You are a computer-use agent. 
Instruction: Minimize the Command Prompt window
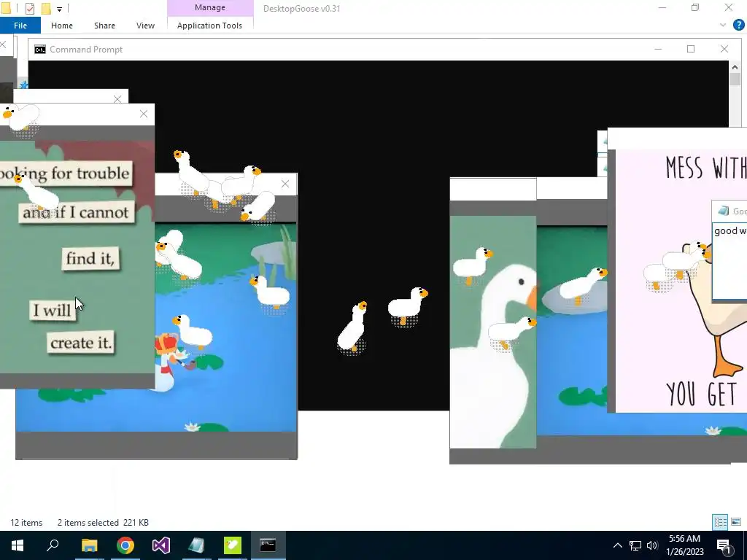click(658, 49)
